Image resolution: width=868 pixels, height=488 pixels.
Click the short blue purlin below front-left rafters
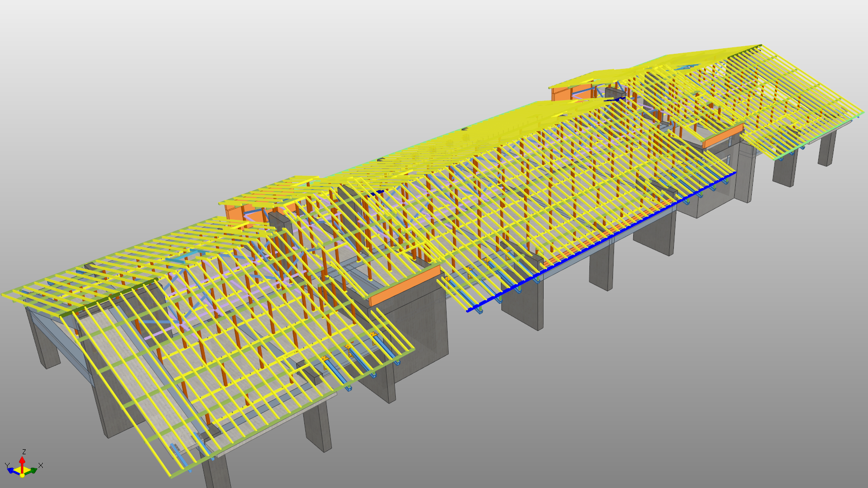coord(180,455)
